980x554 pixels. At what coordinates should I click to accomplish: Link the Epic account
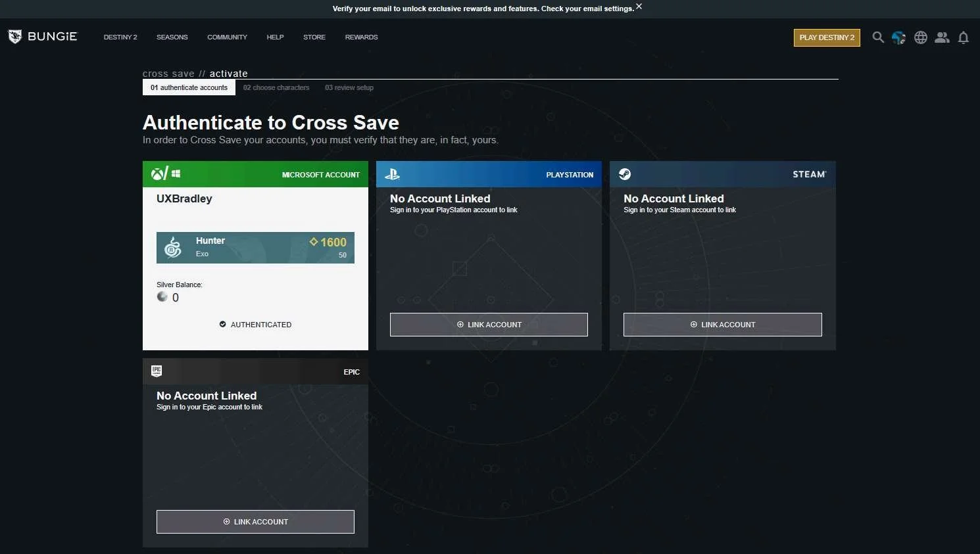click(255, 522)
